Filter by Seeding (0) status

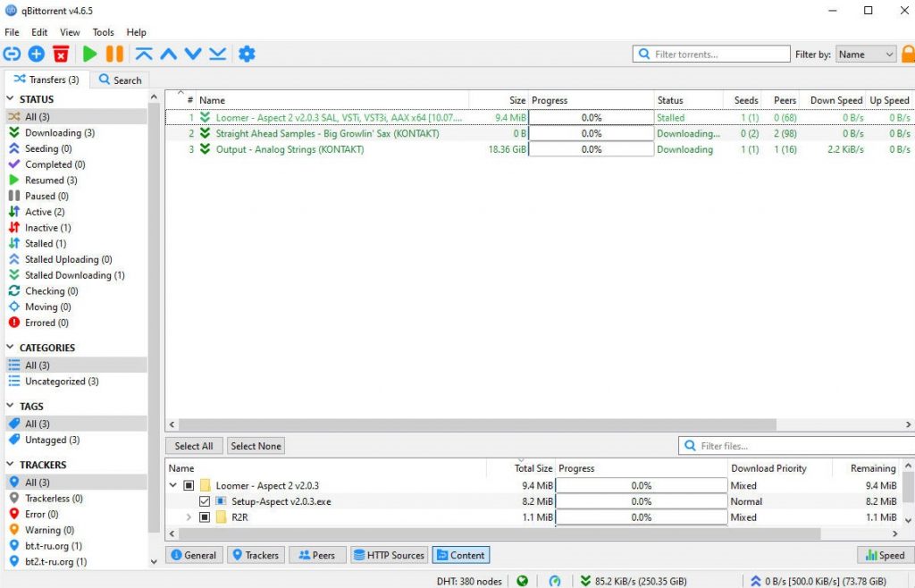[x=48, y=148]
